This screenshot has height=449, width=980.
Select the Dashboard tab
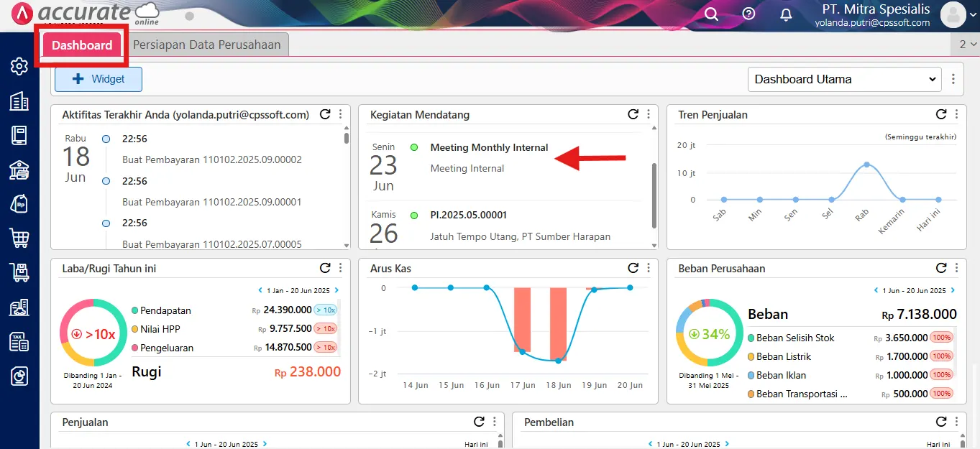click(x=81, y=44)
